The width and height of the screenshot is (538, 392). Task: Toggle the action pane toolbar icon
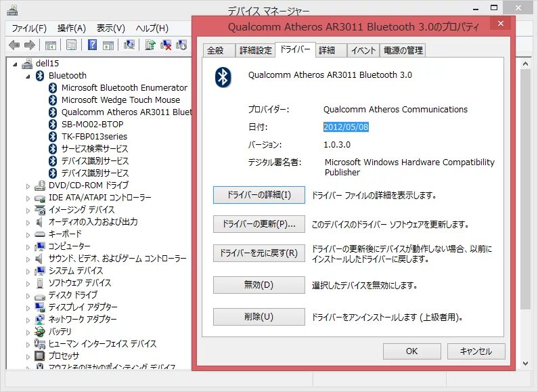coord(108,45)
